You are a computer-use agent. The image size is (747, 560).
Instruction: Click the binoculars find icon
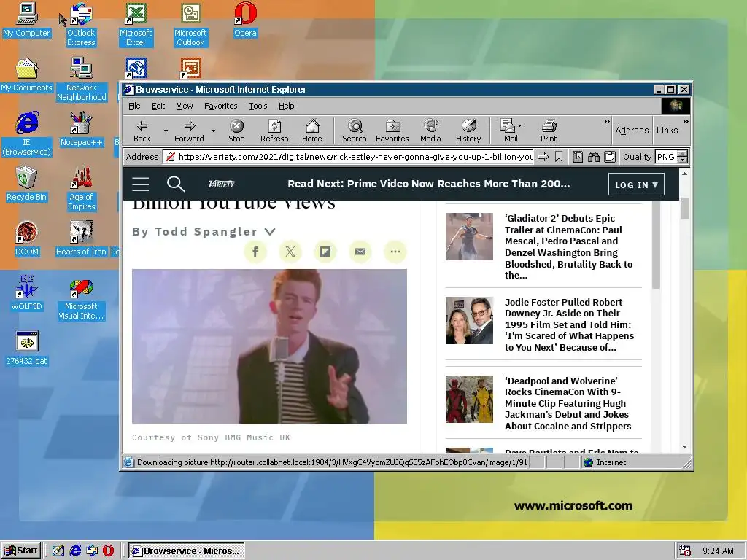point(594,157)
